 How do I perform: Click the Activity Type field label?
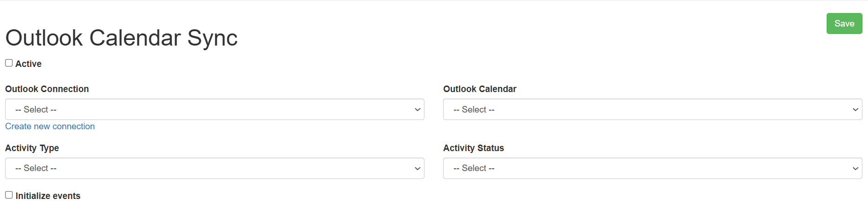32,148
